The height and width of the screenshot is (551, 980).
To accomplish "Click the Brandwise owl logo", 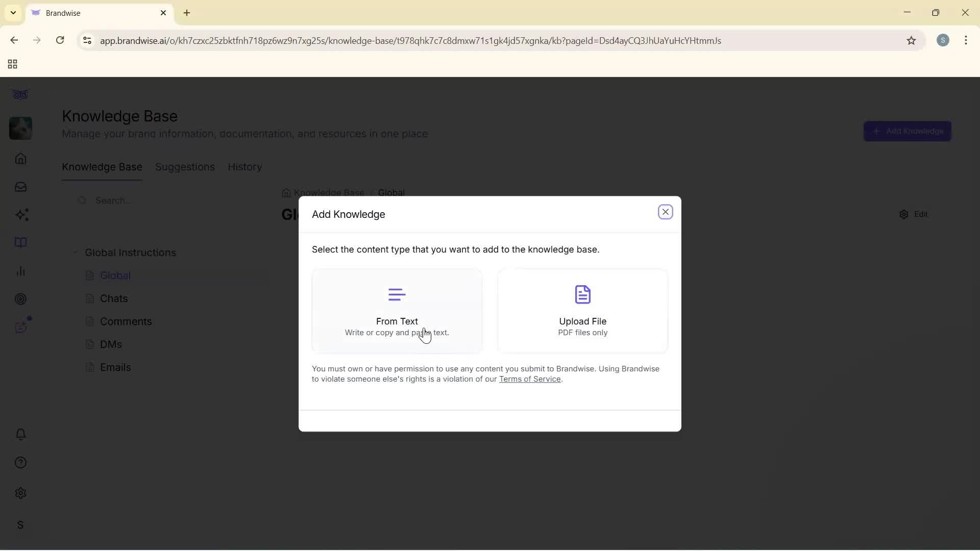I will (x=20, y=94).
